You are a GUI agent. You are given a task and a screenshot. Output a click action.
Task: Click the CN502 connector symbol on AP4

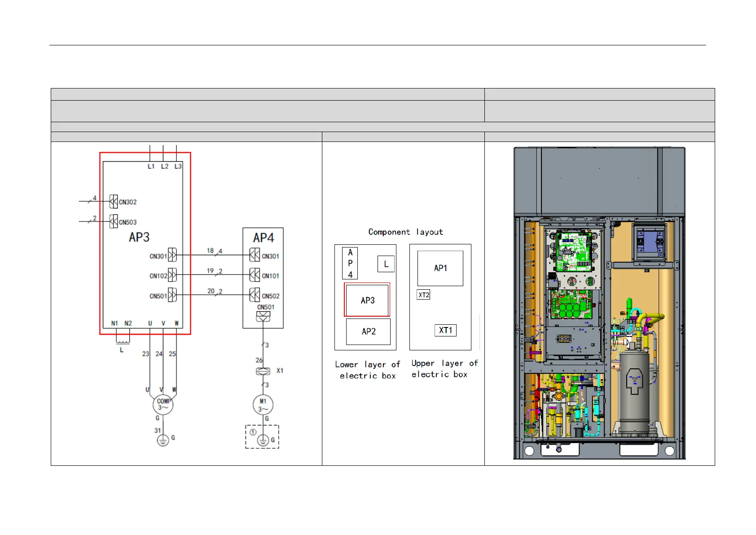coord(255,295)
